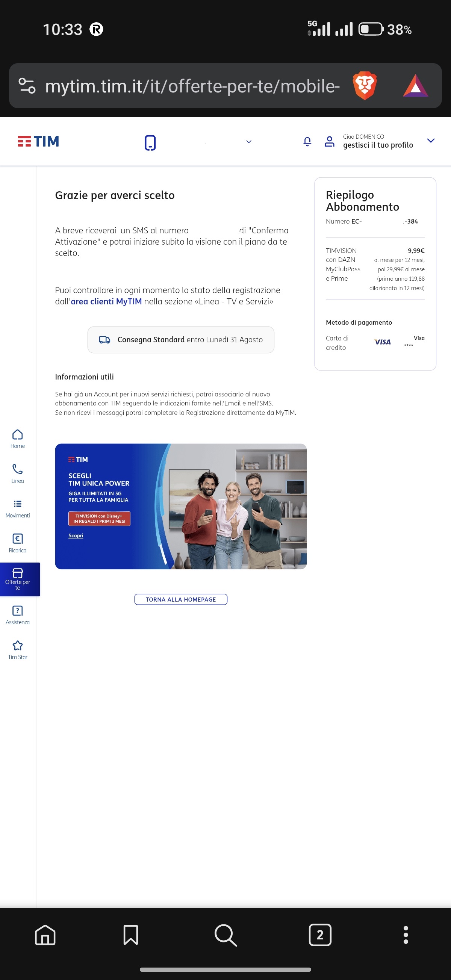Open notifications bell icon
This screenshot has width=451, height=980.
click(x=307, y=142)
